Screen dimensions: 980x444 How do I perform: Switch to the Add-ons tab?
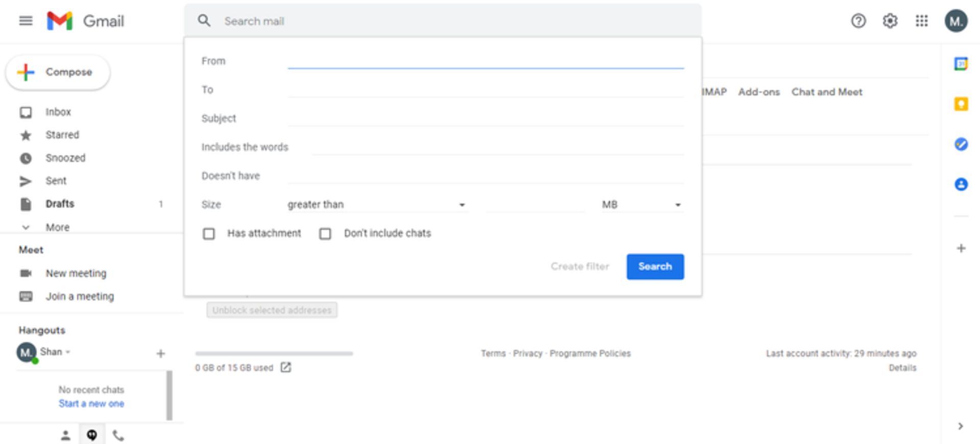(758, 92)
